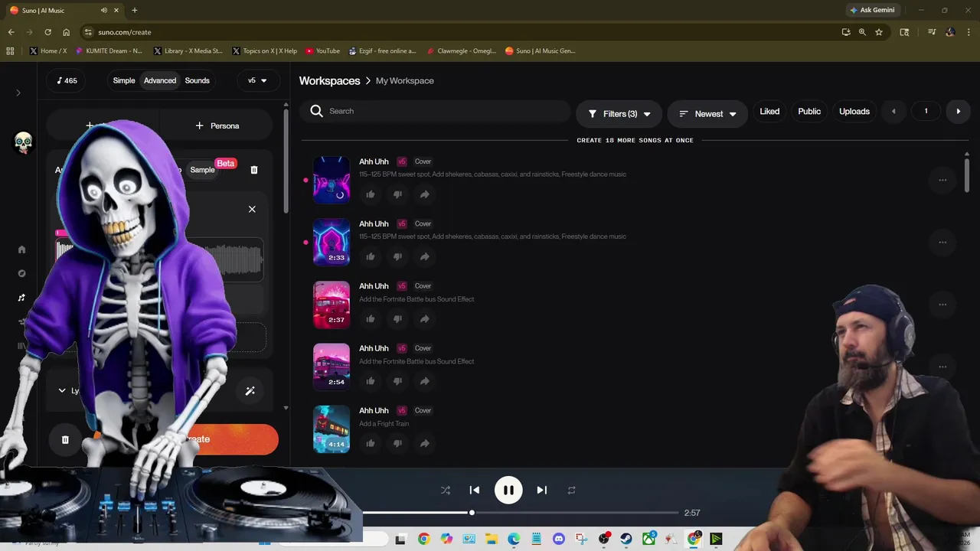Toggle repeat in the player bar
Image resolution: width=980 pixels, height=551 pixels.
tap(571, 490)
